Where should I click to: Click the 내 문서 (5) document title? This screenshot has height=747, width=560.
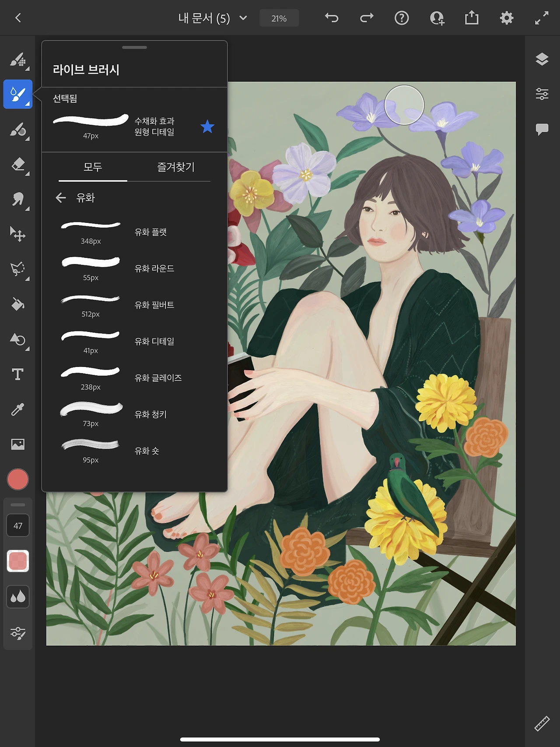[204, 18]
